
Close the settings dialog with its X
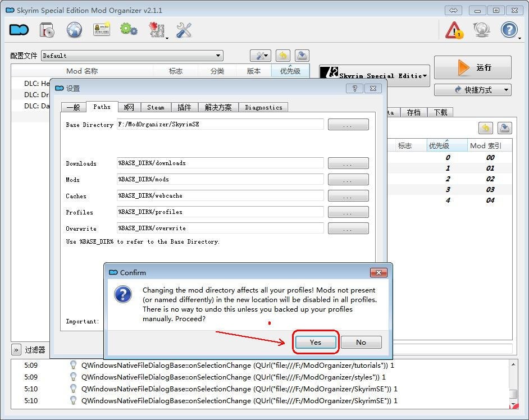point(373,88)
